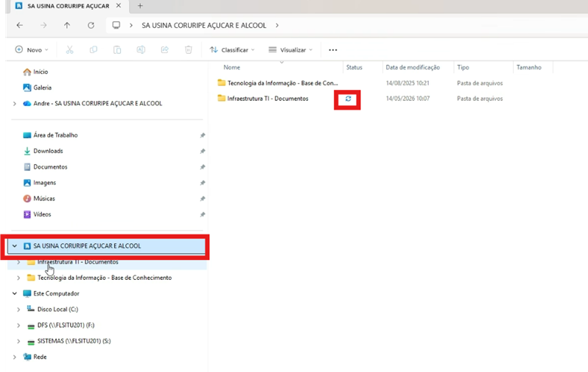
Task: Go up one folder level
Action: pos(67,25)
